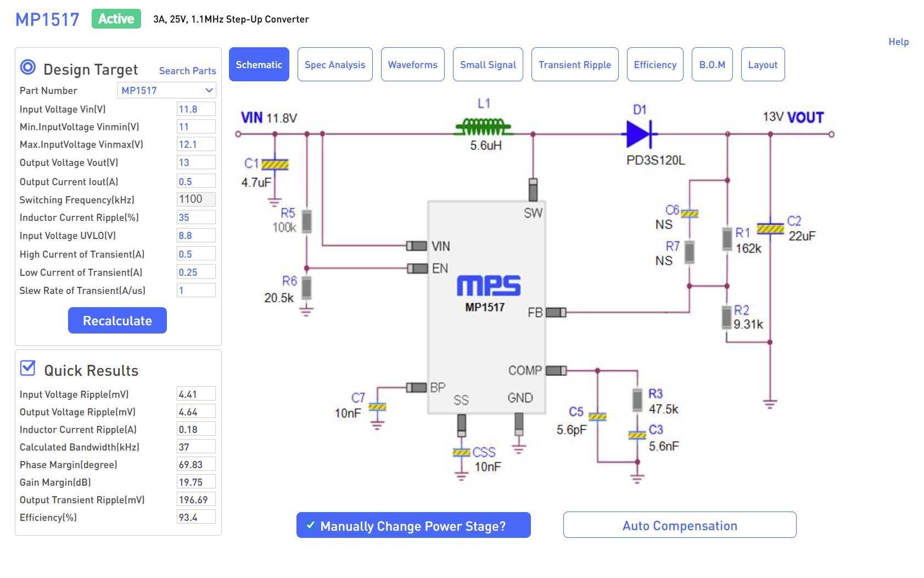924x578 pixels.
Task: Click the Output Voltage Vout input field
Action: (195, 163)
